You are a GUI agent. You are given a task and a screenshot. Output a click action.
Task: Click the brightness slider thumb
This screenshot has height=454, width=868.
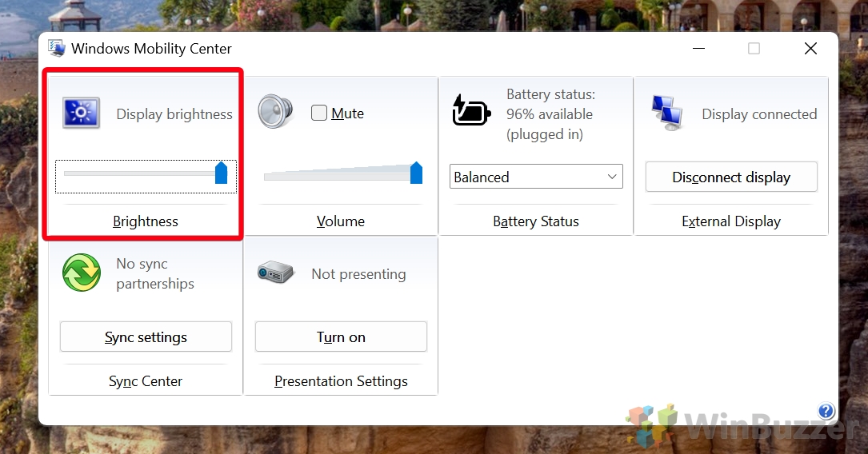point(221,173)
